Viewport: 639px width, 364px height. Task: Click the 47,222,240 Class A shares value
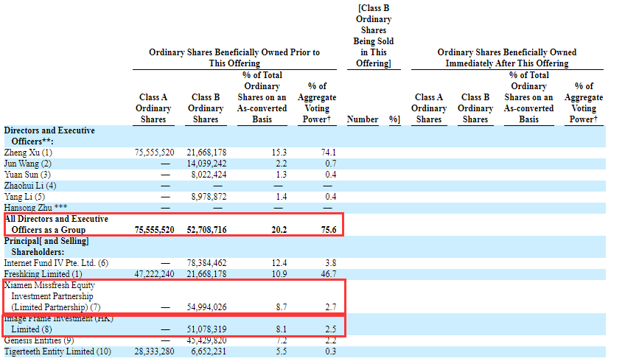(154, 274)
